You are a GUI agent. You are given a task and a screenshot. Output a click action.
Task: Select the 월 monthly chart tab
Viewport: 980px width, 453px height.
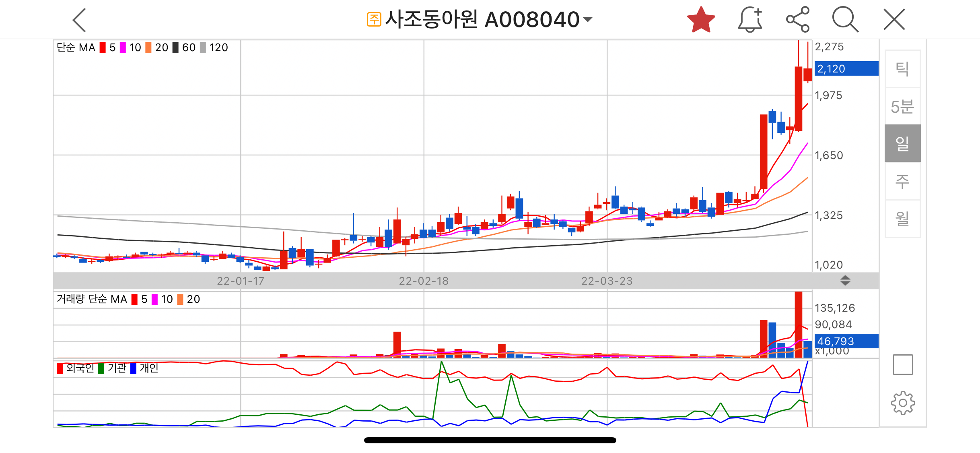click(x=902, y=219)
